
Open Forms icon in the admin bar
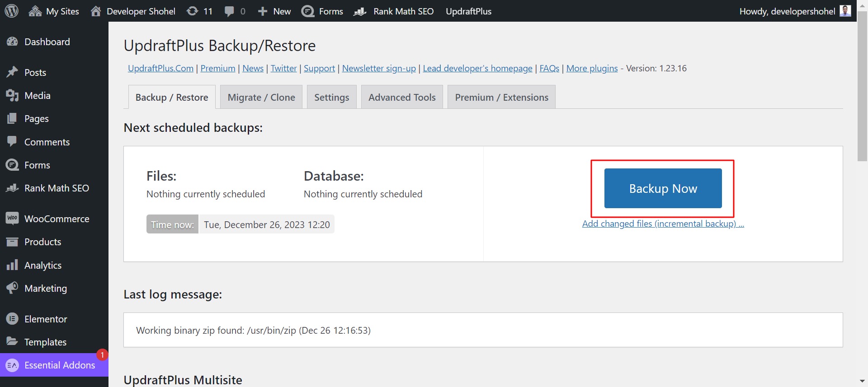click(x=308, y=11)
